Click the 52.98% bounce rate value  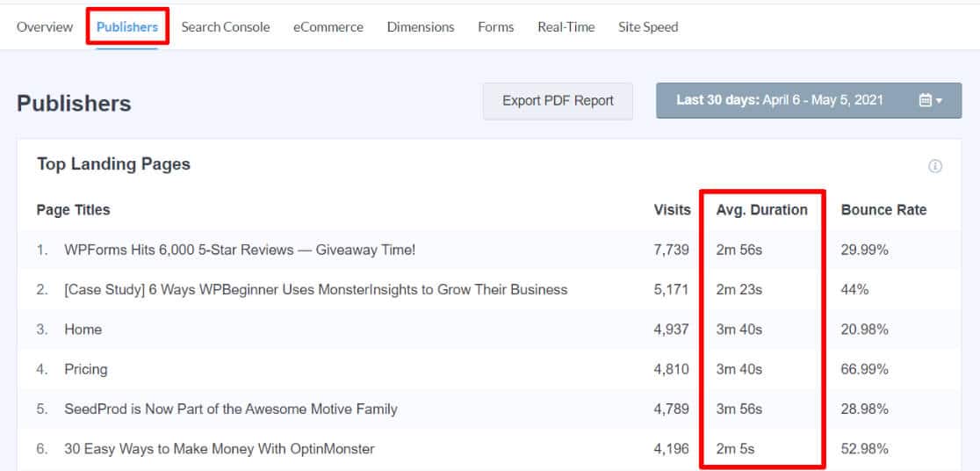coord(865,449)
